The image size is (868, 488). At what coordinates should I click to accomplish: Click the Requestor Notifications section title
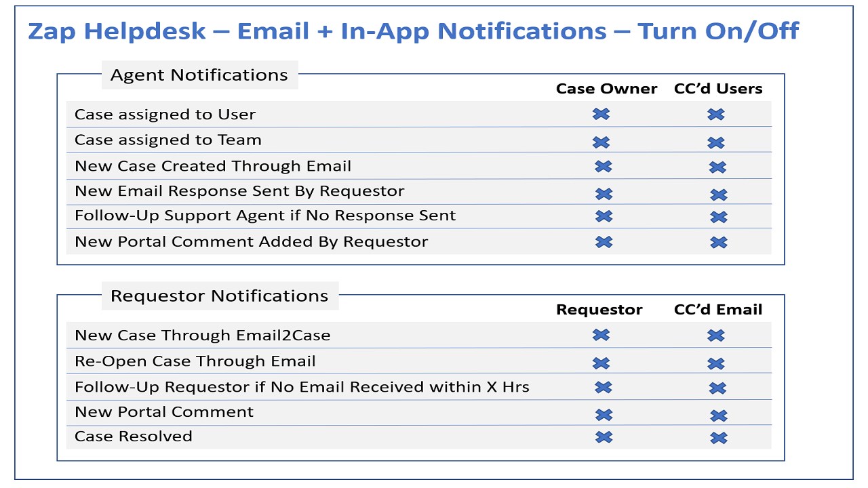(220, 296)
